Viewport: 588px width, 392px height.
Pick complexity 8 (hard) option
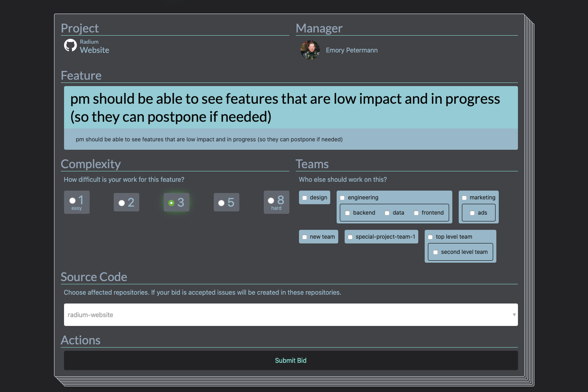tap(271, 201)
